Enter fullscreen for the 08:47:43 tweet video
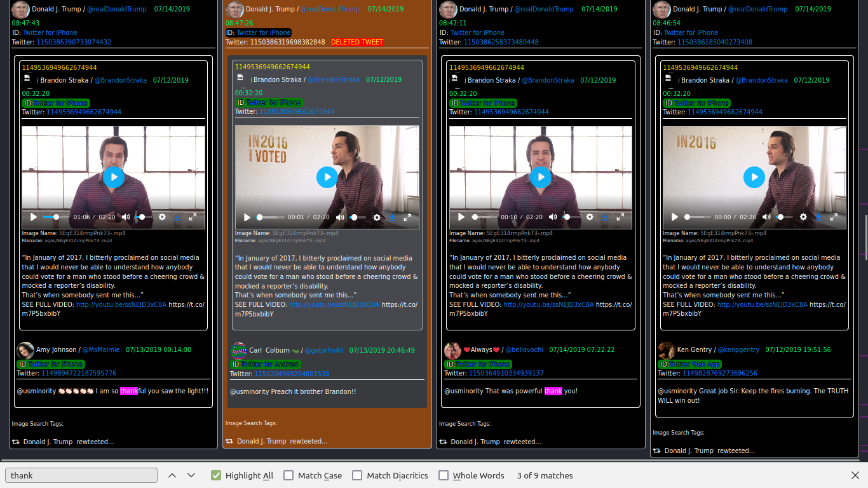This screenshot has width=868, height=488. pyautogui.click(x=193, y=217)
